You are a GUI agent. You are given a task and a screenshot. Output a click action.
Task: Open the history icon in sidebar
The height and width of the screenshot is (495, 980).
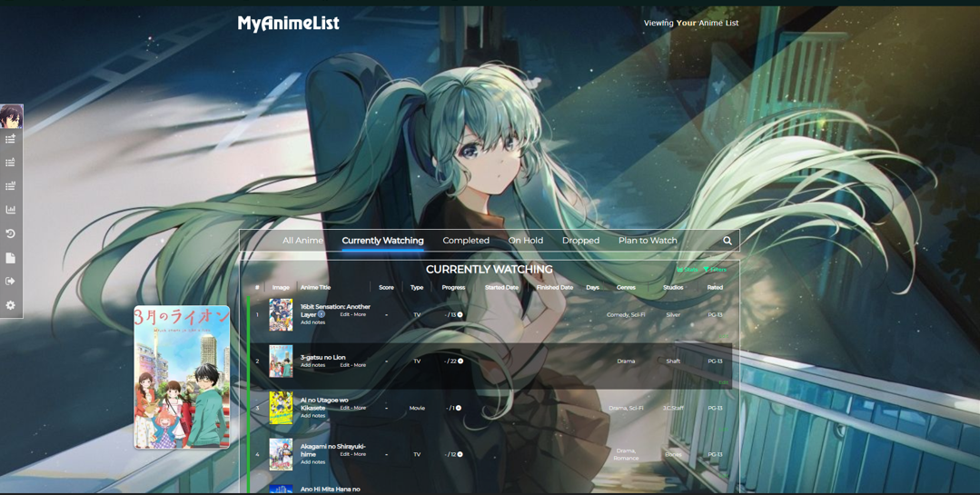tap(11, 233)
